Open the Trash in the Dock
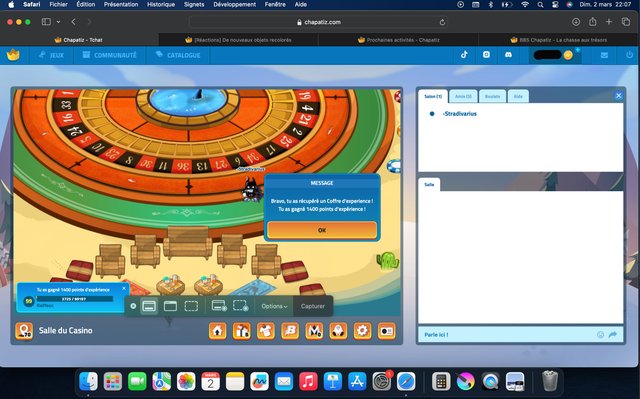640x399 pixels. coord(550,381)
